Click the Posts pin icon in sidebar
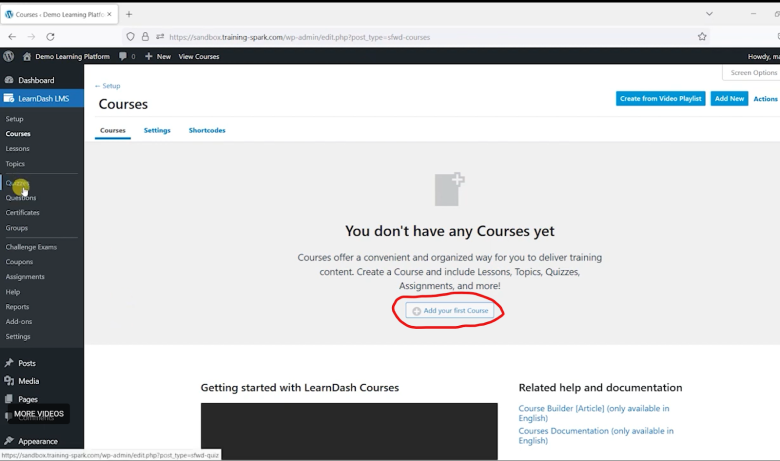This screenshot has height=461, width=780. [x=9, y=363]
